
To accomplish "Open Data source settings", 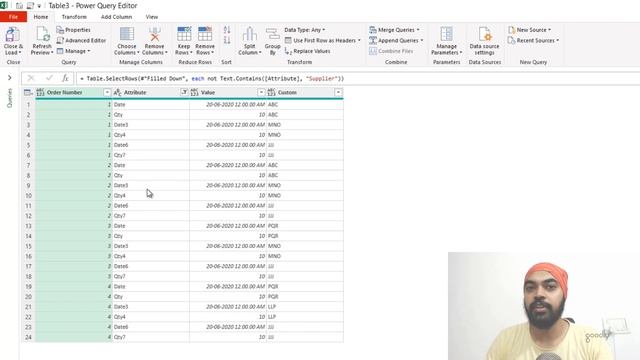I will [484, 41].
